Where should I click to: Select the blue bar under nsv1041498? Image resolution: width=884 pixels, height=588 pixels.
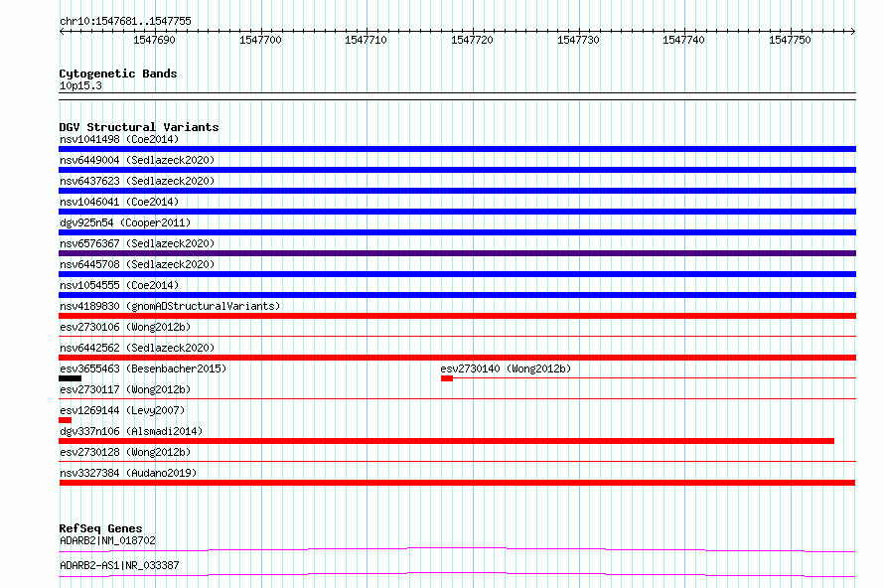pos(457,149)
